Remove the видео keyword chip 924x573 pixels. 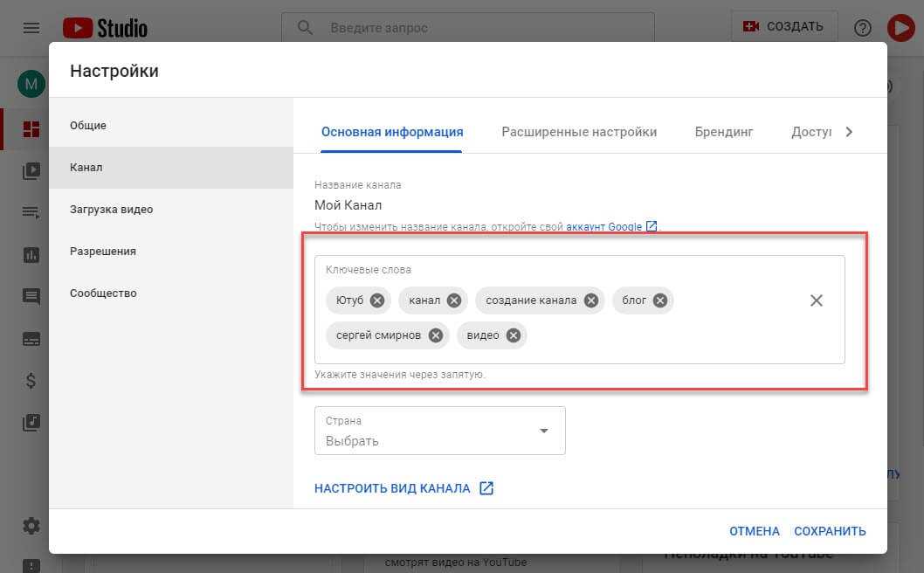(514, 335)
